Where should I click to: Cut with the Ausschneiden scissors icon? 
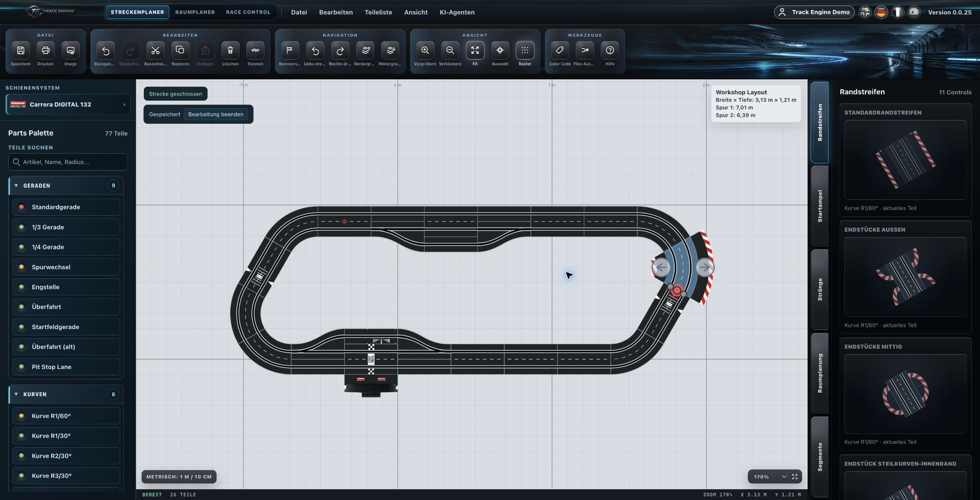[155, 50]
